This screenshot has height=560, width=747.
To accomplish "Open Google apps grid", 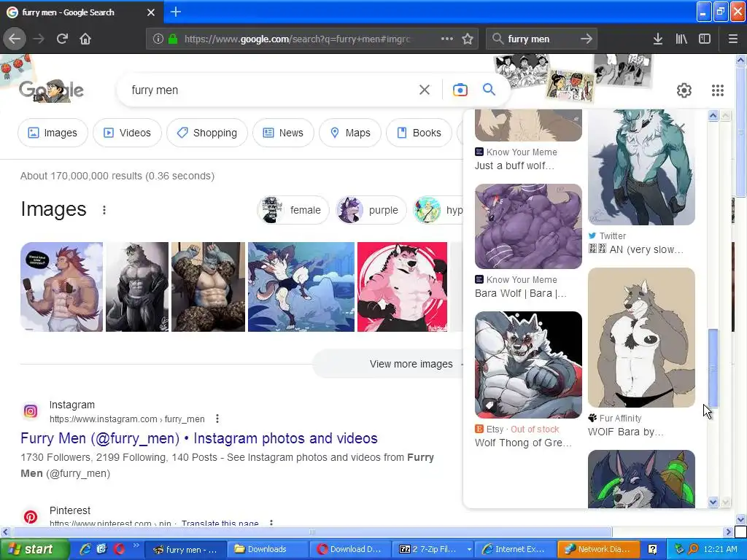I will coord(718,90).
